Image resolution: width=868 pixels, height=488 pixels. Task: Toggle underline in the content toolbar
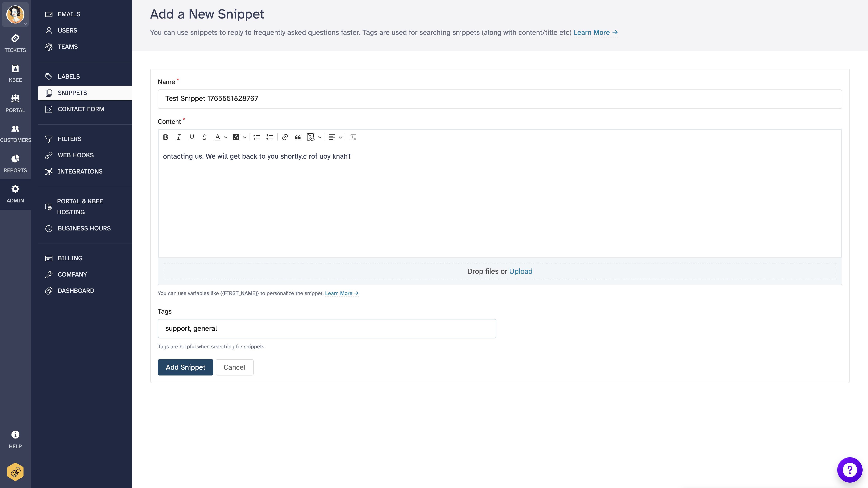click(x=191, y=137)
